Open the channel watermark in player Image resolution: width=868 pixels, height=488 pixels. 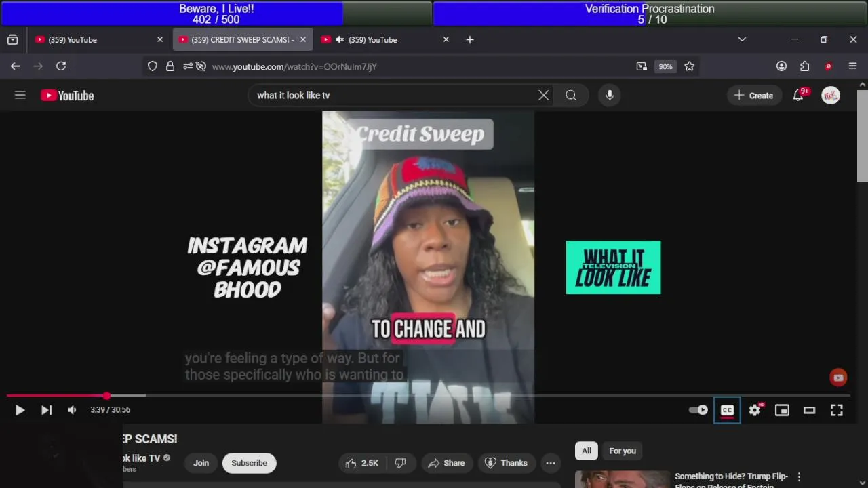point(839,378)
